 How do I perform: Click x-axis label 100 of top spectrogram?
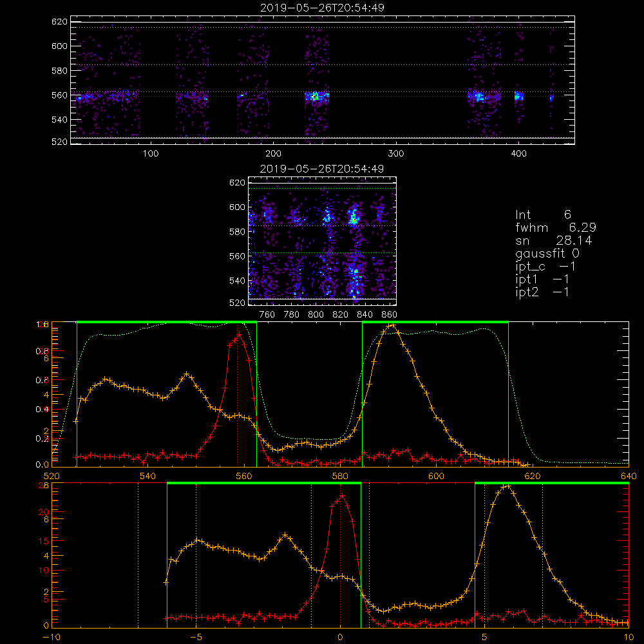[x=151, y=154]
